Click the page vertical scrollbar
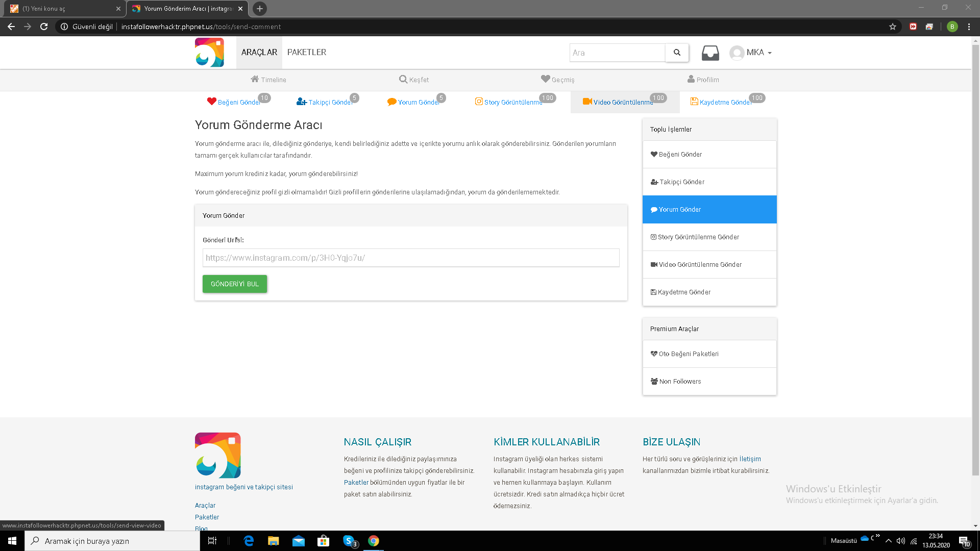This screenshot has width=980, height=551. coord(975,260)
